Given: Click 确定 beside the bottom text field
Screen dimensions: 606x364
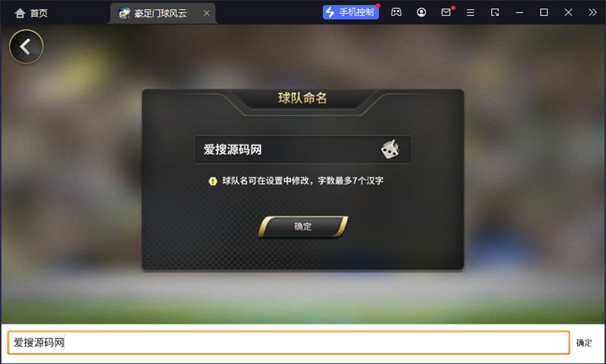Looking at the screenshot, I should (x=584, y=343).
